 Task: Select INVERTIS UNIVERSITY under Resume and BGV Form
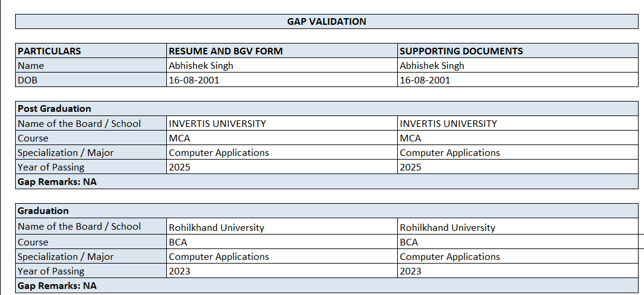pyautogui.click(x=217, y=123)
